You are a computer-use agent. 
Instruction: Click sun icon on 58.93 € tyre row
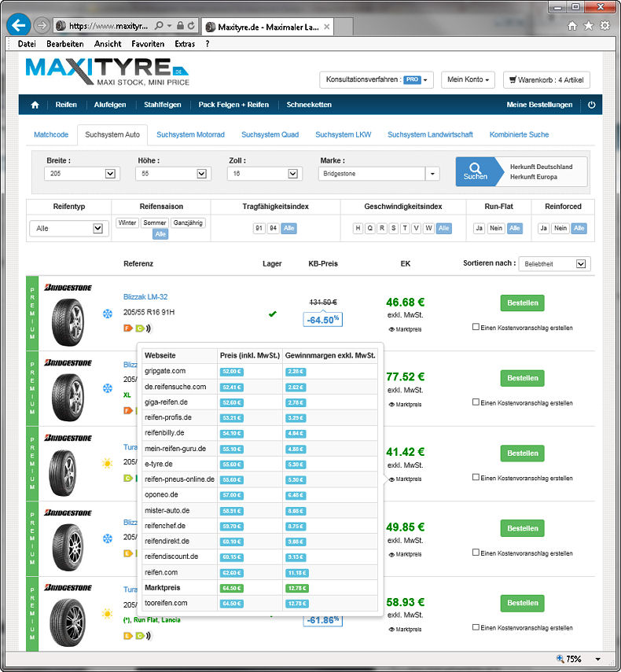pyautogui.click(x=107, y=613)
